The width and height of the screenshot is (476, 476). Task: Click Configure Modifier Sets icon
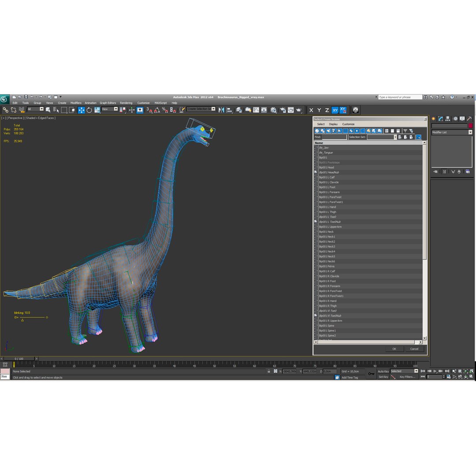(x=468, y=171)
